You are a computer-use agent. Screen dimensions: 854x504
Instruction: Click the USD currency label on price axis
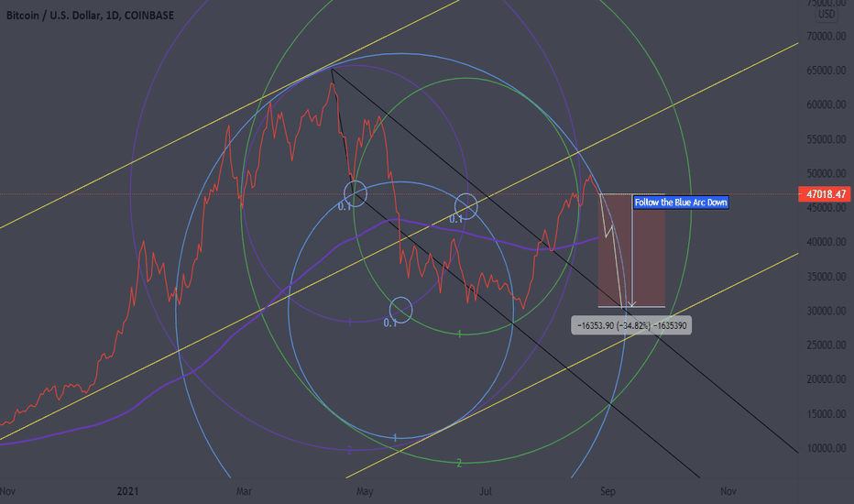[827, 14]
